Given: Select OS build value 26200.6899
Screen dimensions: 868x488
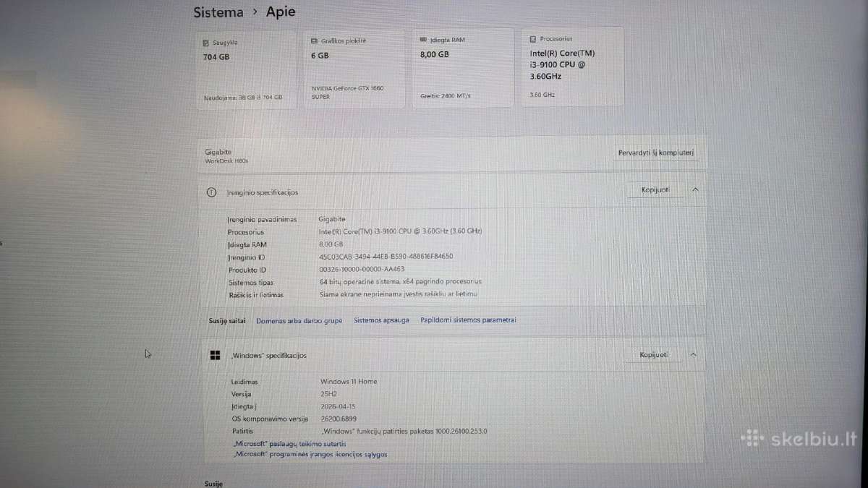Looking at the screenshot, I should [x=339, y=419].
